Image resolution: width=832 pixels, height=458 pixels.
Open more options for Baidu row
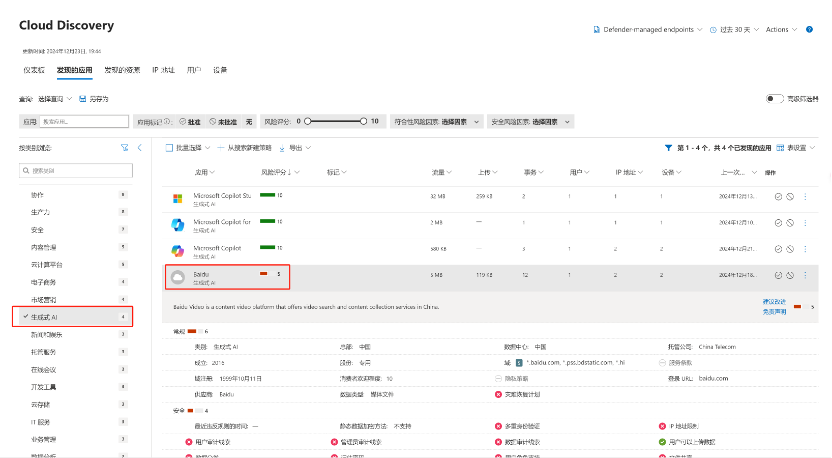pos(805,275)
